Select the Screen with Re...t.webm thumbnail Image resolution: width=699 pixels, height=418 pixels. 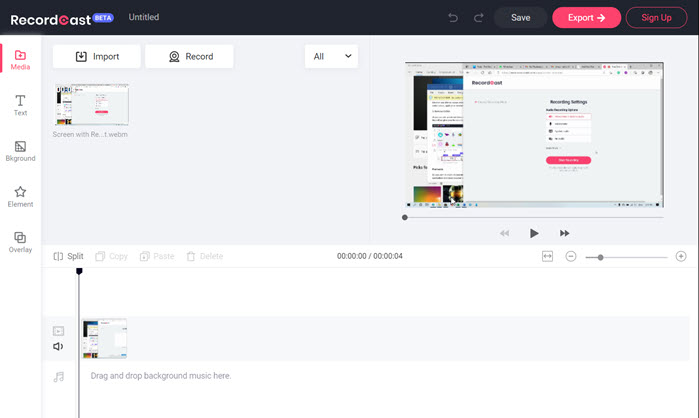91,104
